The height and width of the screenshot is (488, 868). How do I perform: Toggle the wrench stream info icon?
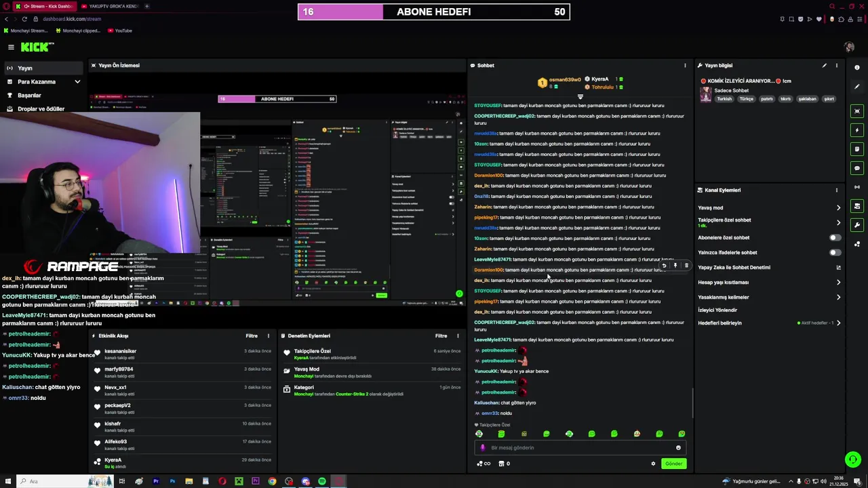pos(857,225)
